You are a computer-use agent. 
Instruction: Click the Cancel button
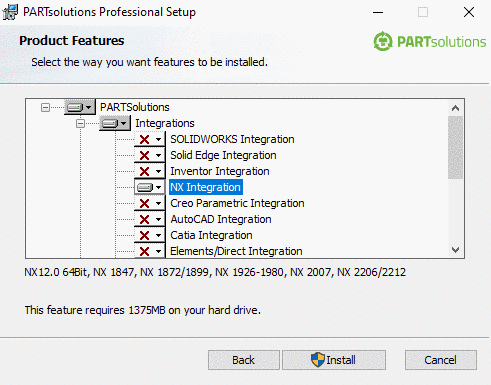(x=441, y=360)
